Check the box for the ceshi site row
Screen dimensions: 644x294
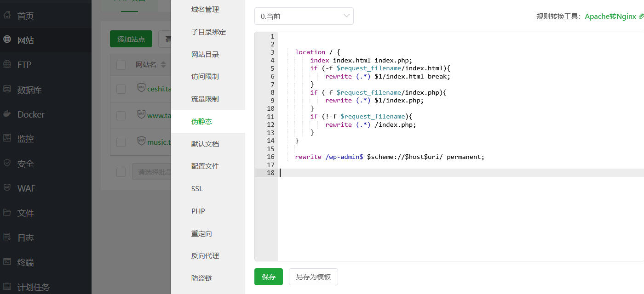121,89
